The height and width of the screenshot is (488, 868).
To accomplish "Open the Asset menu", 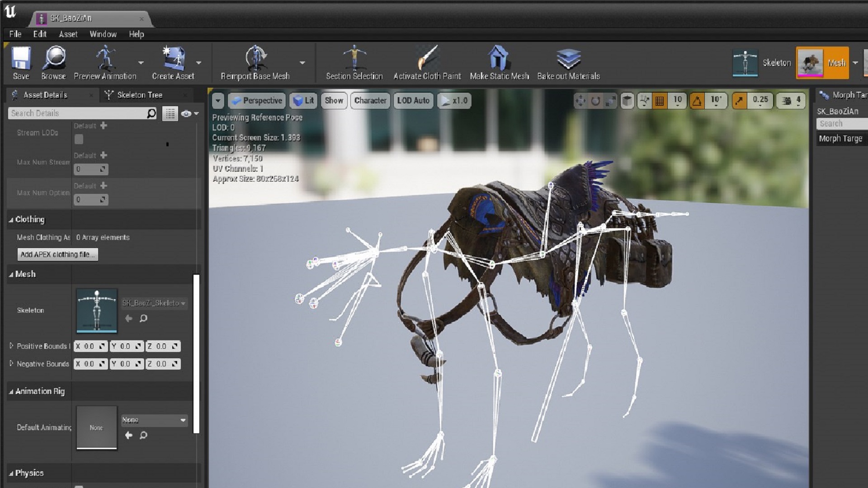I will pyautogui.click(x=68, y=34).
